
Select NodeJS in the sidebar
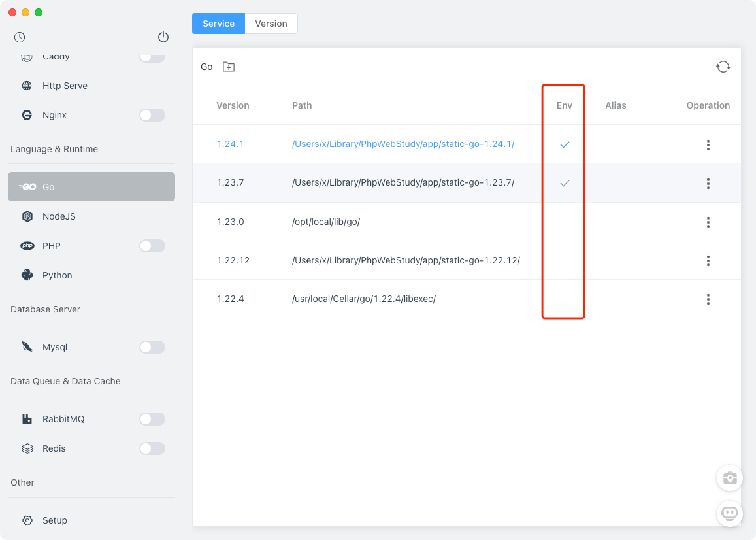91,216
